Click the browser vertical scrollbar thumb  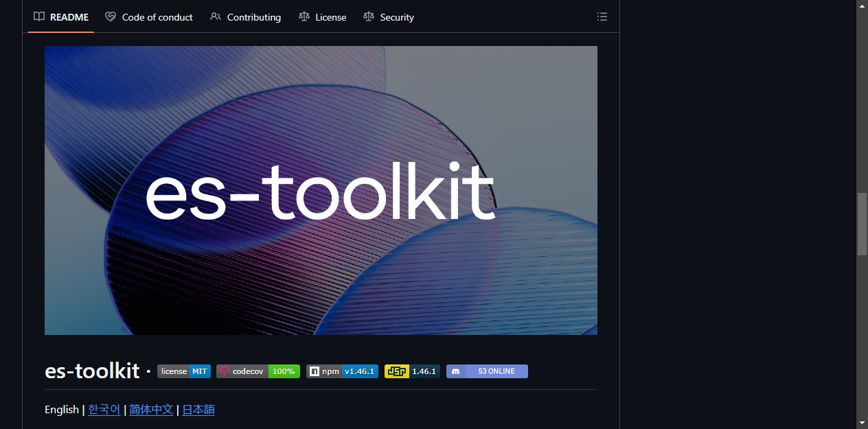point(862,224)
